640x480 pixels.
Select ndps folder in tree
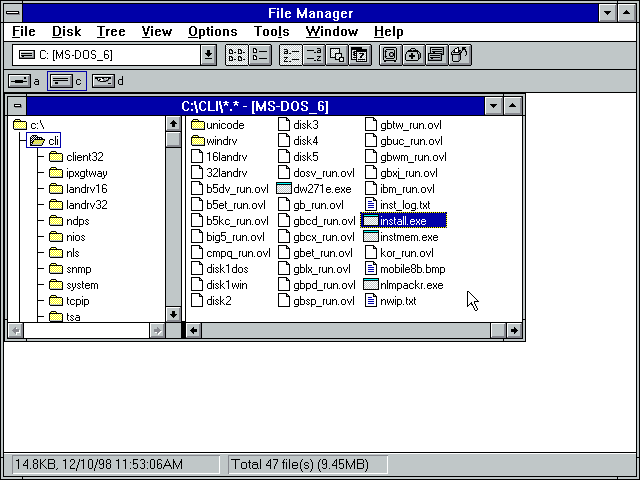[69, 221]
